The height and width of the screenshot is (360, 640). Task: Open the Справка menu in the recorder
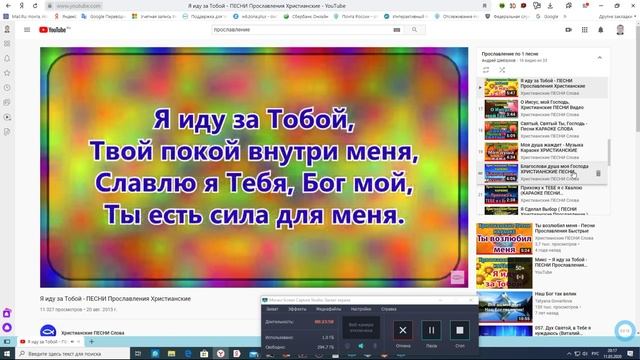389,309
